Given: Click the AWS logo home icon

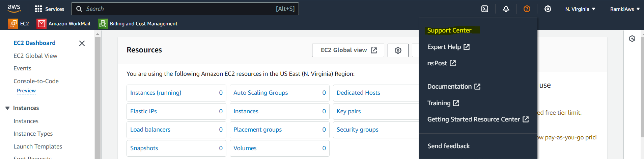Looking at the screenshot, I should (x=14, y=8).
